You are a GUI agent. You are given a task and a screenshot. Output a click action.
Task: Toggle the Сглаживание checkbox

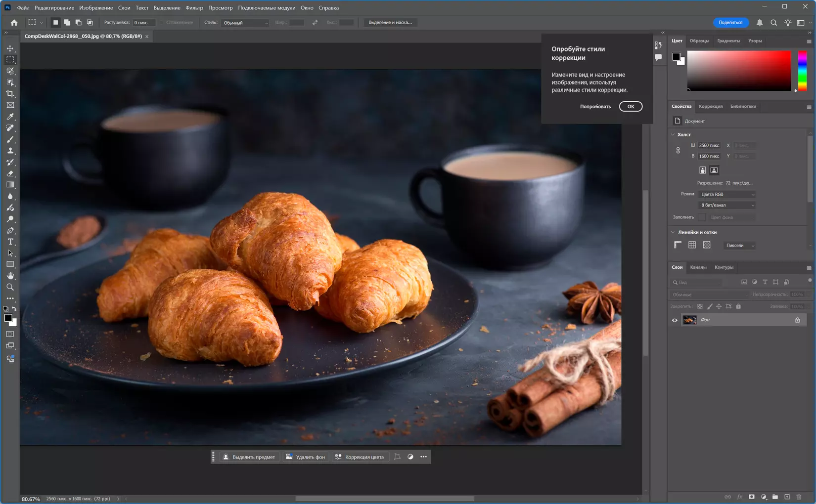pos(162,23)
